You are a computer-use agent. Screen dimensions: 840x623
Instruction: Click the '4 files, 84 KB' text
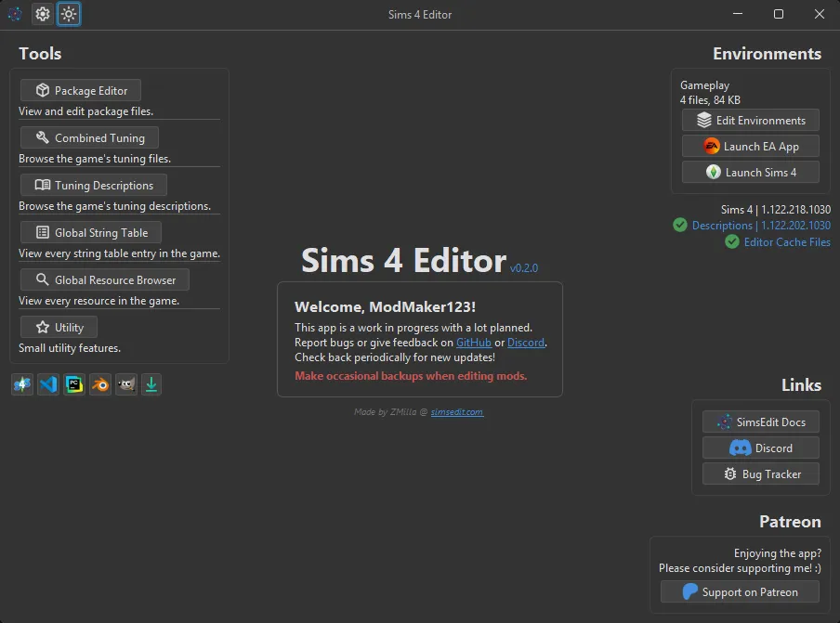click(x=710, y=100)
